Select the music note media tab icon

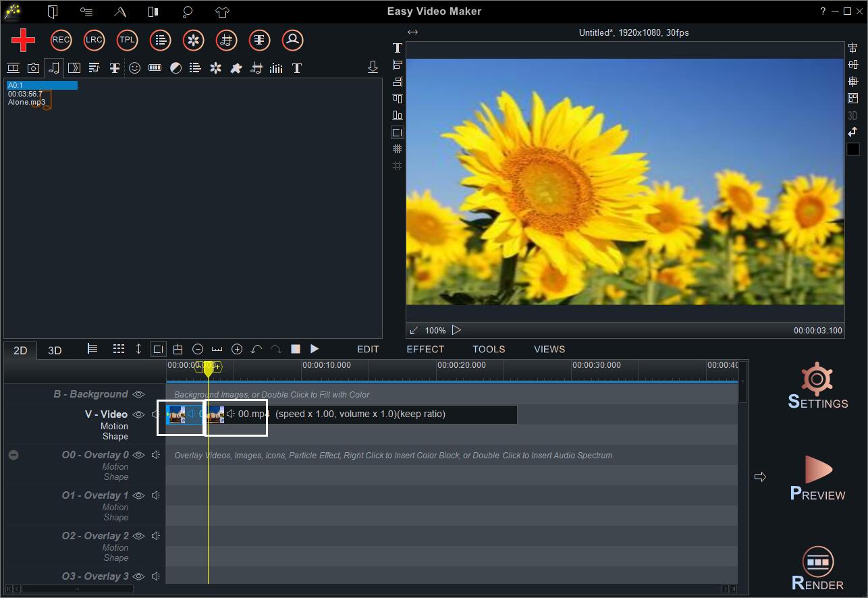click(53, 67)
